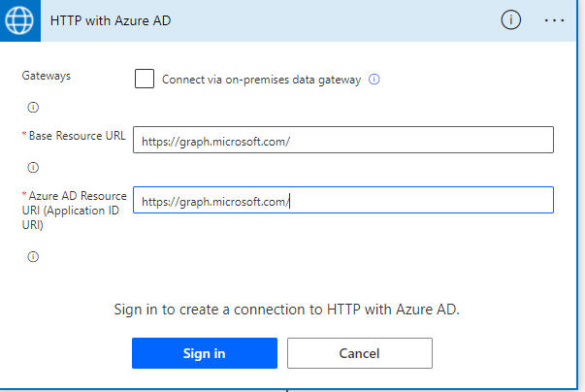Viewport: 585px width, 392px height.
Task: Click the on-premises data gateway checkbox label text
Action: pyautogui.click(x=261, y=80)
